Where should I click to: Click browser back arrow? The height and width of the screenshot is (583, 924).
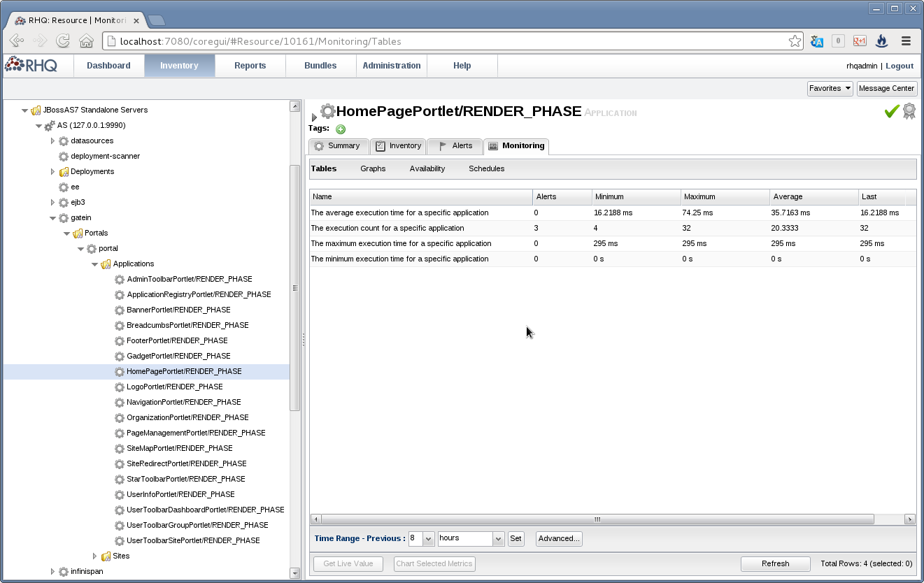(x=17, y=41)
